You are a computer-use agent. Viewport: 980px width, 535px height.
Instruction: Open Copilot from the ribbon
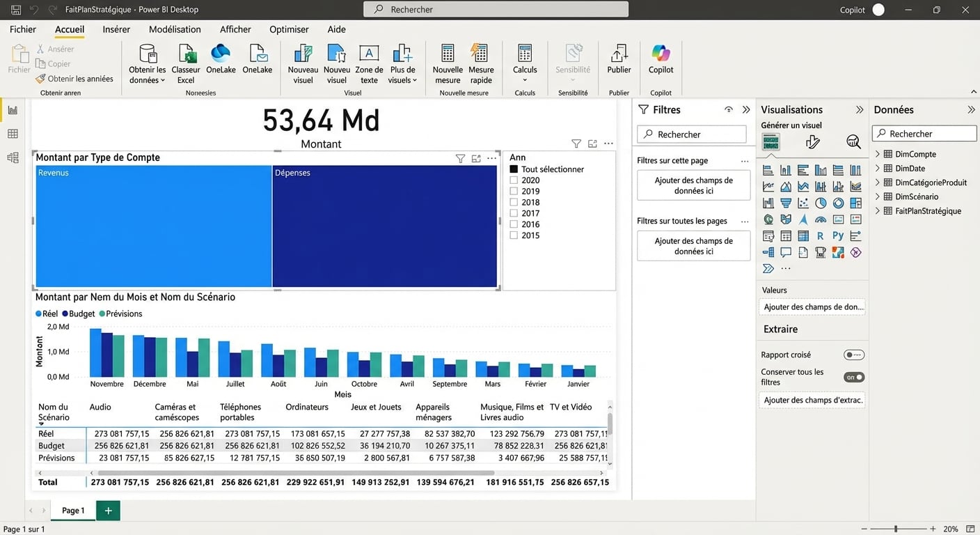[x=660, y=63]
